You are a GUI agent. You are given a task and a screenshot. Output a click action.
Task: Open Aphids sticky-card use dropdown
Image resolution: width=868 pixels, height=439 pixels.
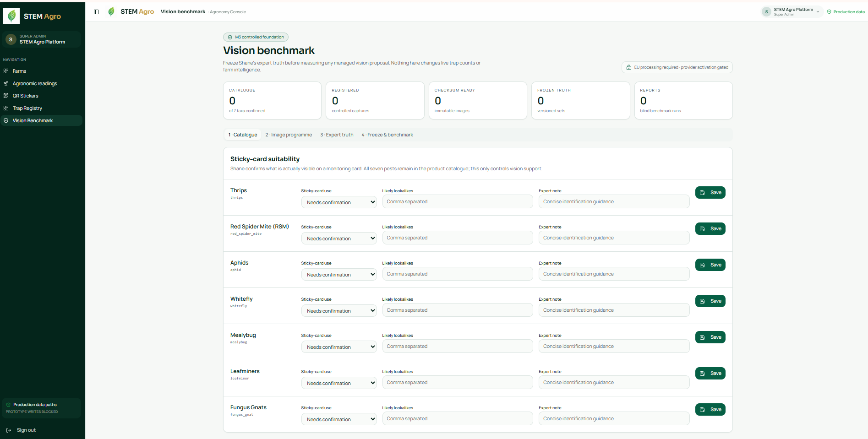[x=339, y=274]
